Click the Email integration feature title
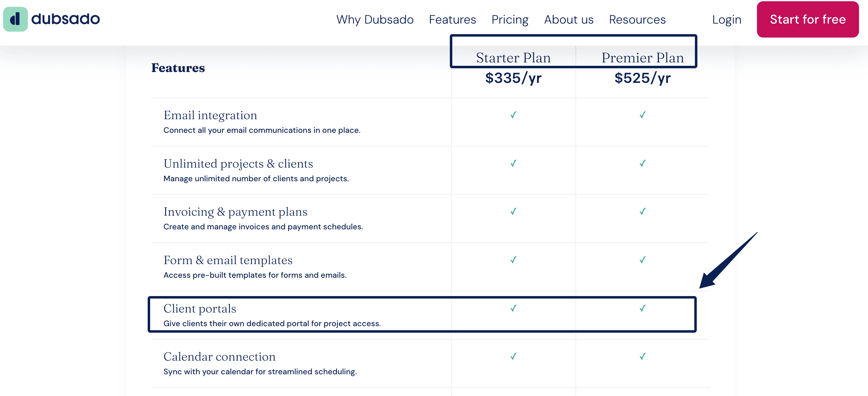The height and width of the screenshot is (396, 868). [x=210, y=115]
